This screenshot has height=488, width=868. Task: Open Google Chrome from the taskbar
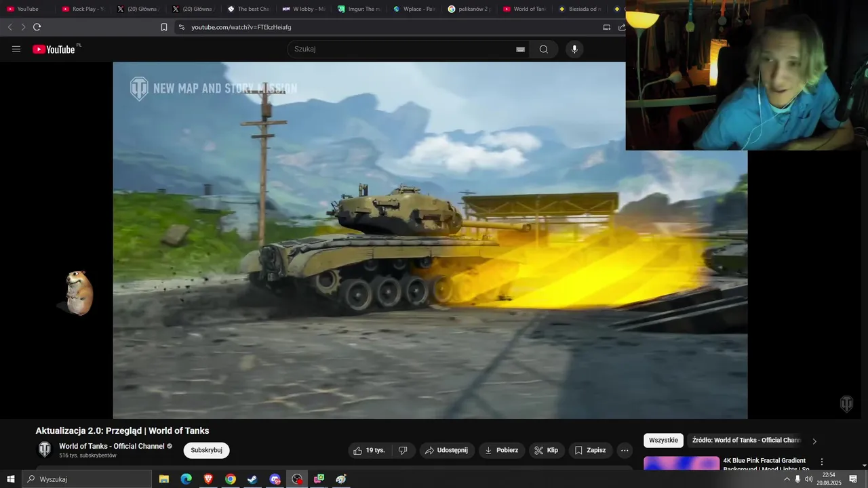(x=231, y=479)
